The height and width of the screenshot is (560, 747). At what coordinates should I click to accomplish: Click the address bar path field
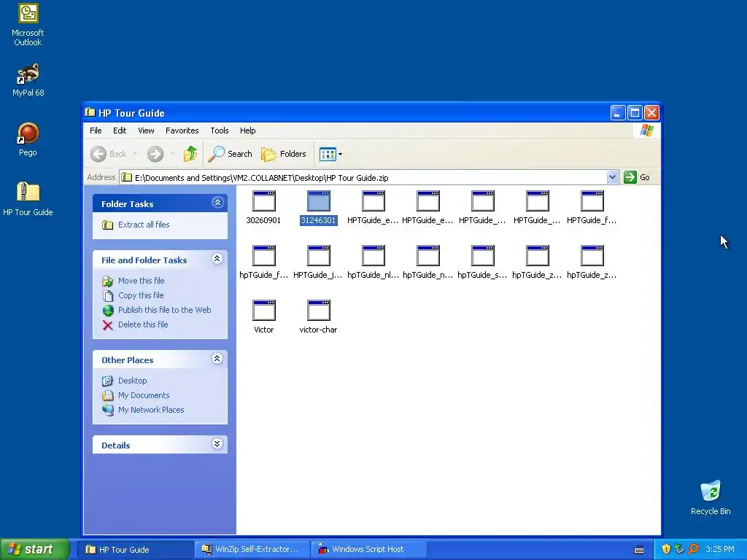click(x=363, y=178)
